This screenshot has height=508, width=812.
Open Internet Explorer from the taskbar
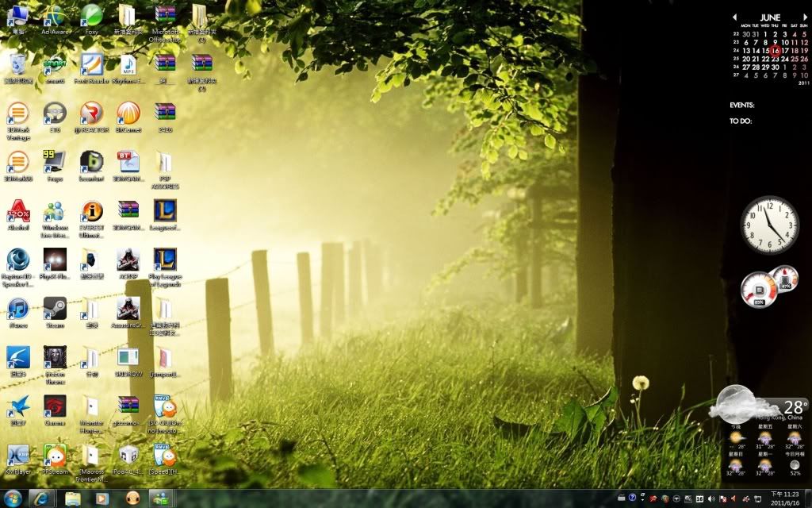(x=41, y=498)
